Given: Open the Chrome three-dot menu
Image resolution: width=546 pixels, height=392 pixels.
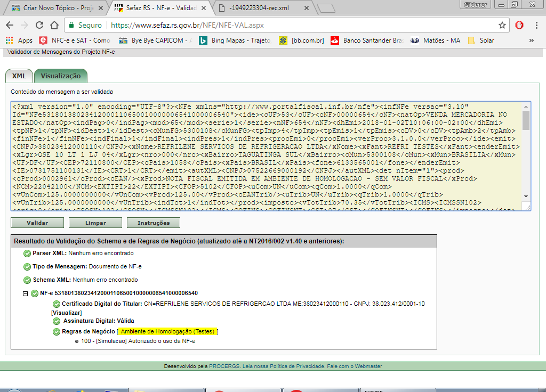Looking at the screenshot, I should 536,25.
